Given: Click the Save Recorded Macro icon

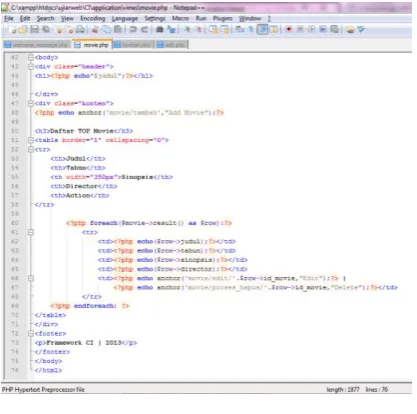Looking at the screenshot, I should (334, 30).
